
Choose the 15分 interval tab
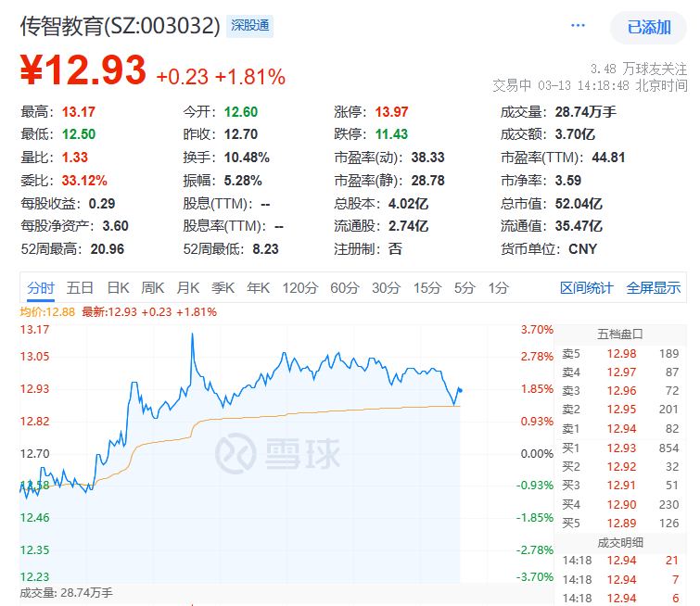tap(427, 288)
